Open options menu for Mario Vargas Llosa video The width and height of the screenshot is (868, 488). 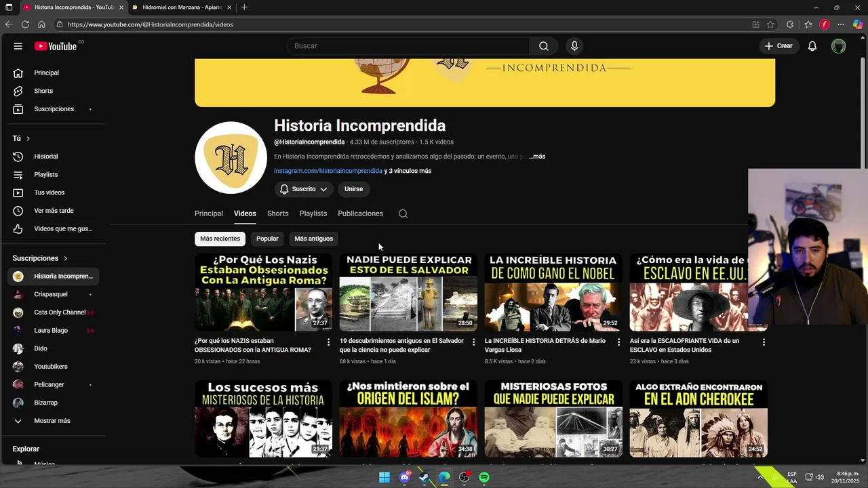coord(618,342)
